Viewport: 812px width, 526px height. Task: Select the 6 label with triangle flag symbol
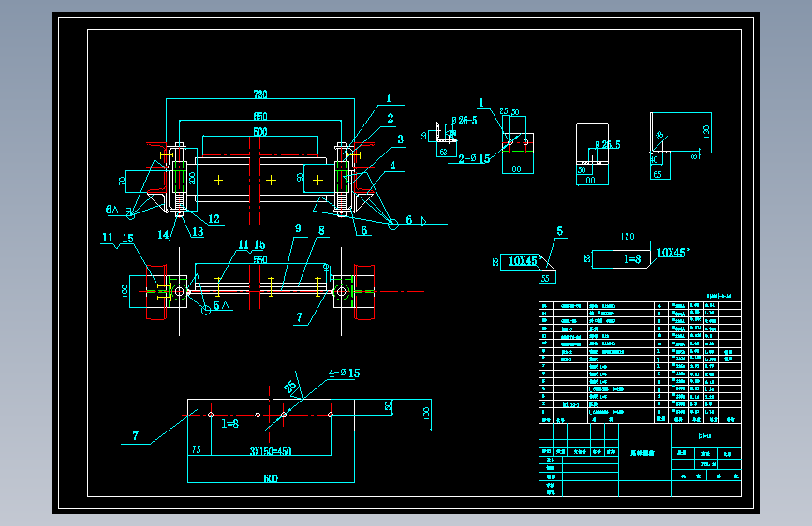tap(417, 221)
